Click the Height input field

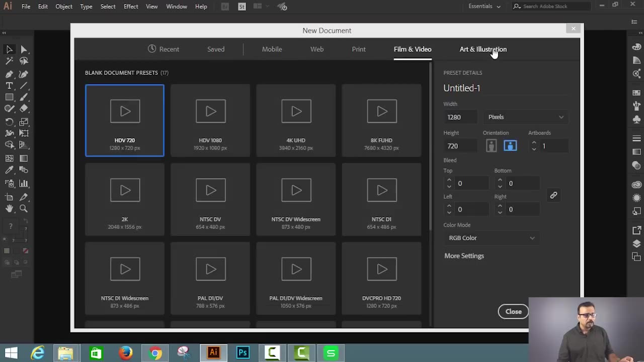(460, 146)
